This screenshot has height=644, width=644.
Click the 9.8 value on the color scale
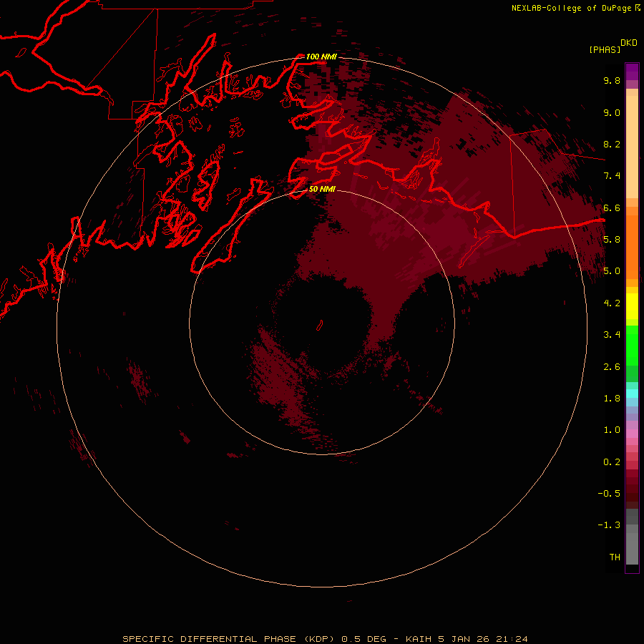(x=612, y=81)
